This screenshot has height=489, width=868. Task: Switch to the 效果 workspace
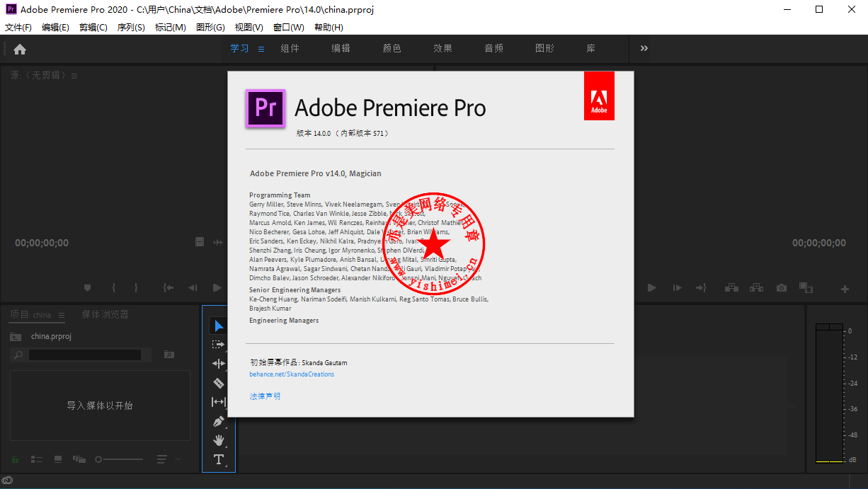[443, 48]
